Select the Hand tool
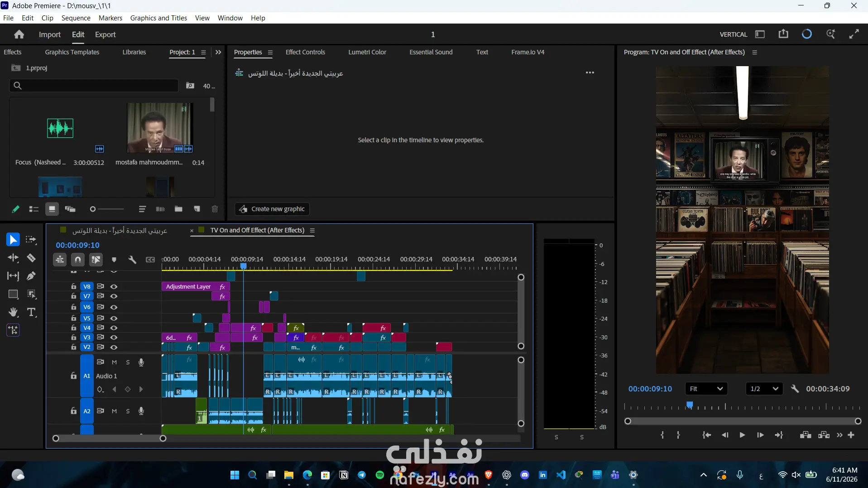The image size is (868, 488). click(13, 312)
